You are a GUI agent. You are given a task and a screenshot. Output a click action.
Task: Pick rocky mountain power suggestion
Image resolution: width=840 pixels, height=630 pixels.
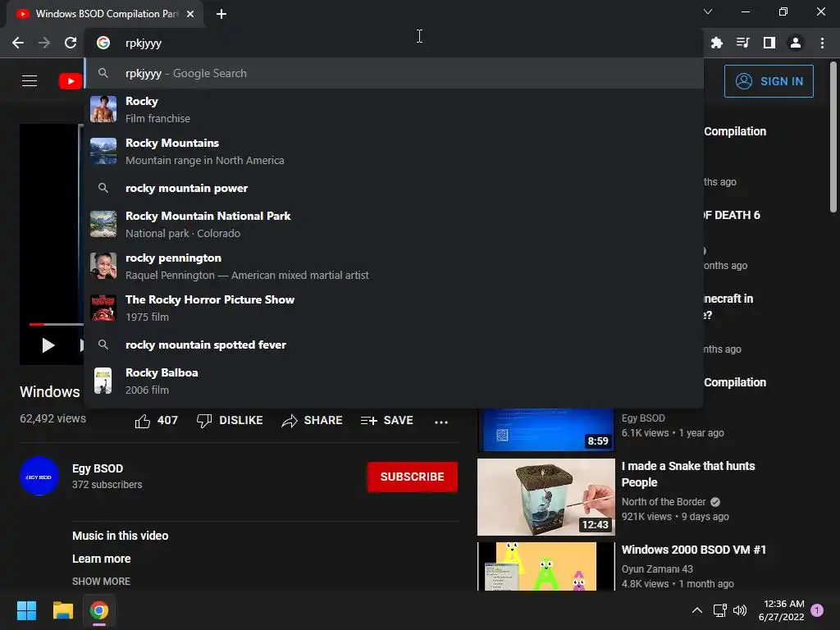394,188
